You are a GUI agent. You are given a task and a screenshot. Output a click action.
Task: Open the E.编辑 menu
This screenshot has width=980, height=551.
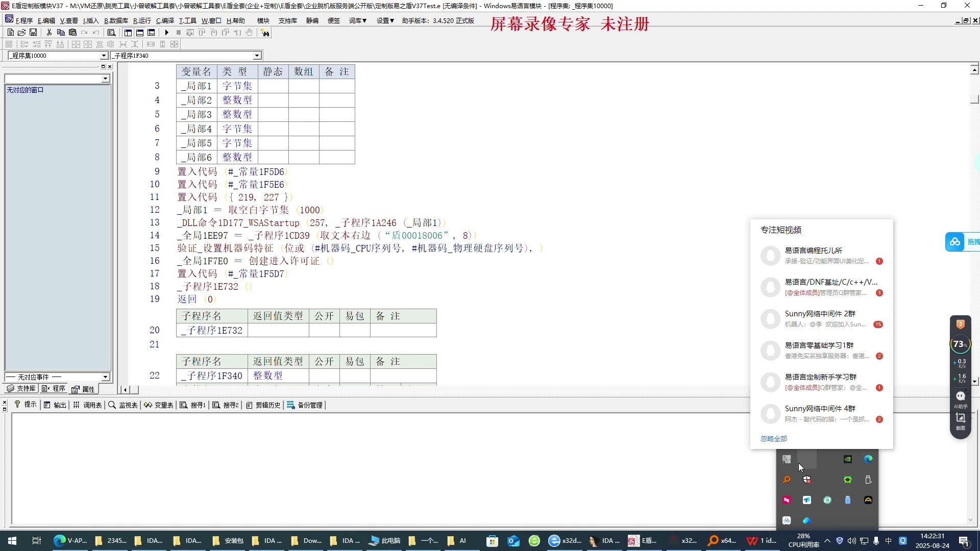[x=46, y=20]
